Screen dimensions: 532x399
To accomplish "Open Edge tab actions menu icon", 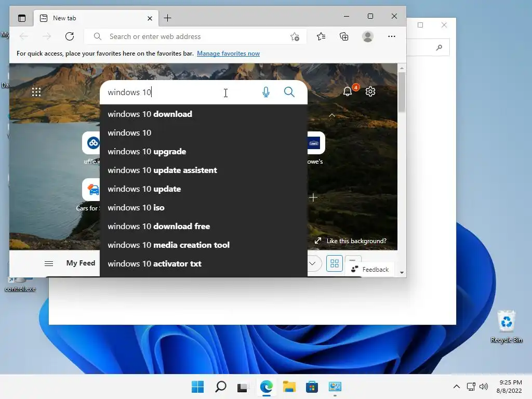I will tap(22, 18).
